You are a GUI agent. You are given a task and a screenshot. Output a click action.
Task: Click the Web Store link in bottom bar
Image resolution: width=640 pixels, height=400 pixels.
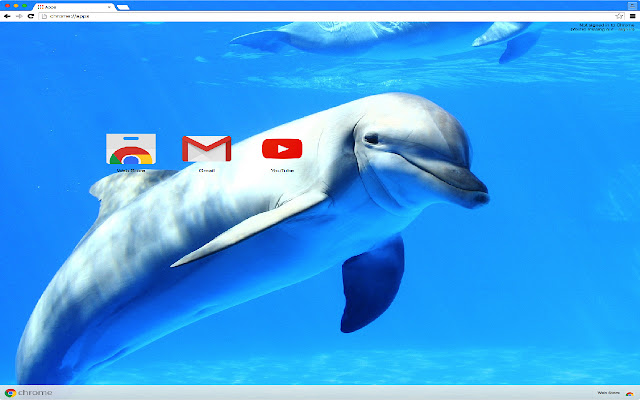click(x=608, y=393)
